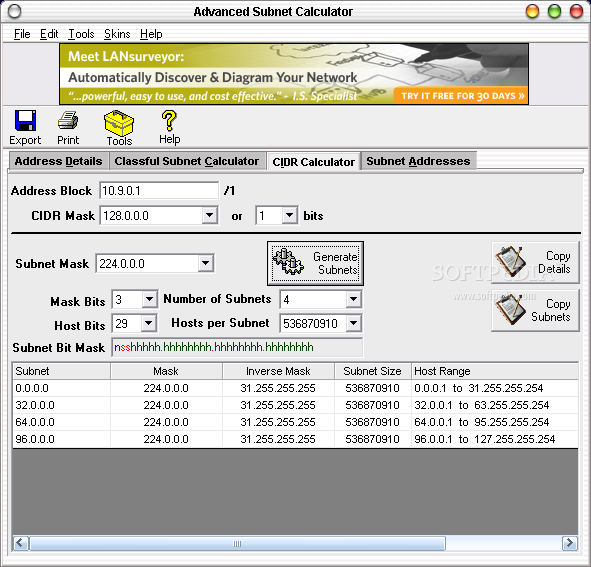Image resolution: width=591 pixels, height=567 pixels.
Task: Click the LANsurveyor advertisement banner
Action: tap(294, 74)
